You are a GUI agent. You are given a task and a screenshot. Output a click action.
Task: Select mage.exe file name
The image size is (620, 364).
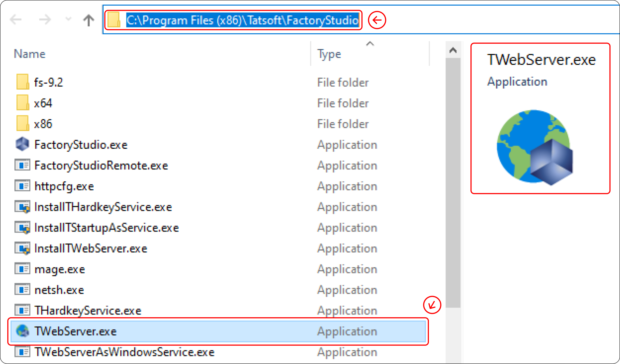(x=60, y=270)
